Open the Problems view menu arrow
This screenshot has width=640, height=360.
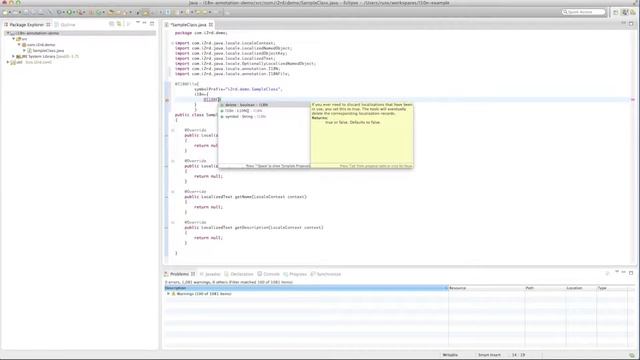(x=617, y=272)
